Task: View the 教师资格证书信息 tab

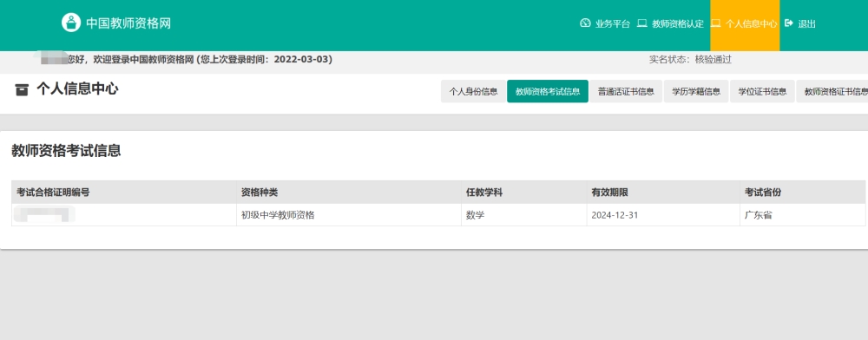Action: click(x=832, y=92)
